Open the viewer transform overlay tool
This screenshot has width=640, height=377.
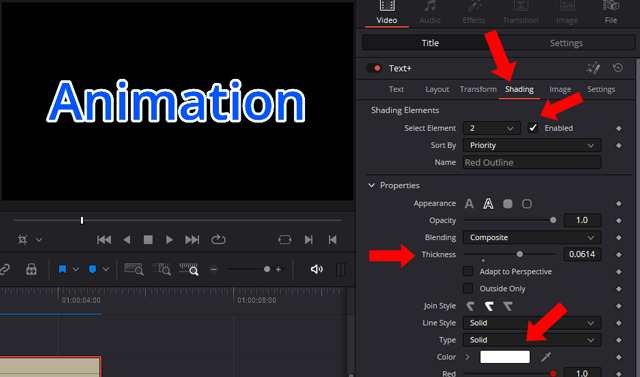(23, 240)
